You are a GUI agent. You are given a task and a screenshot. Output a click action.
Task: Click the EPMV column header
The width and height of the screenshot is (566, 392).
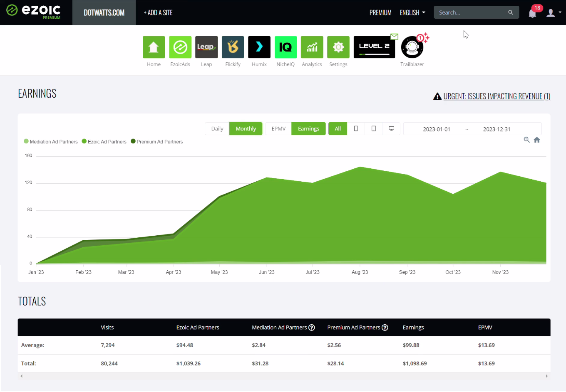(485, 328)
